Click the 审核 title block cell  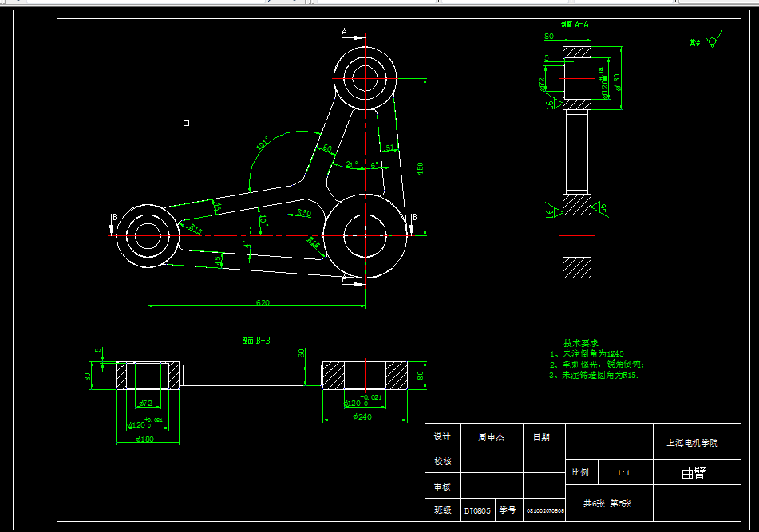click(442, 486)
